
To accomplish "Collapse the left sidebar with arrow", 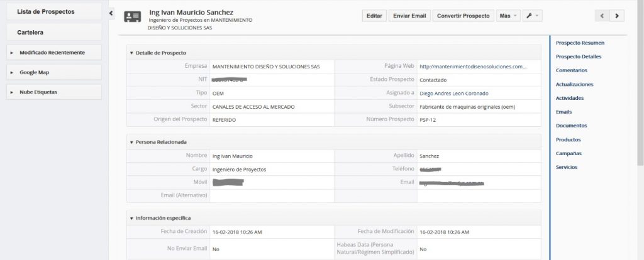I will (x=111, y=13).
